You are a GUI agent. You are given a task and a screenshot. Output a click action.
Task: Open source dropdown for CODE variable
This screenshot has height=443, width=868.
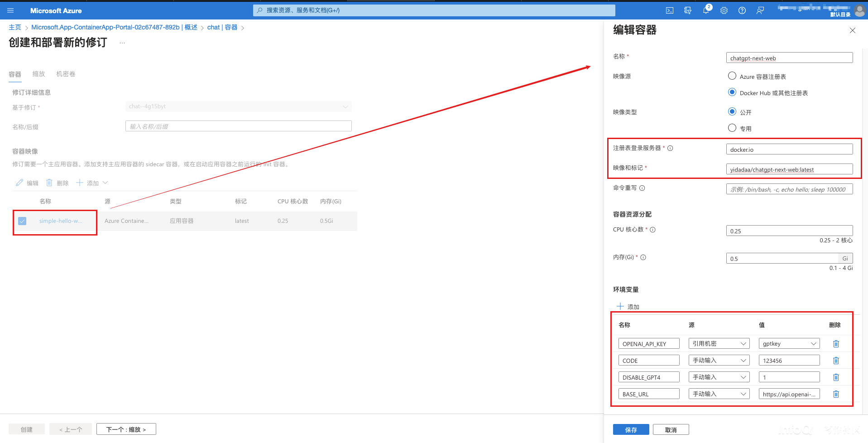(719, 361)
